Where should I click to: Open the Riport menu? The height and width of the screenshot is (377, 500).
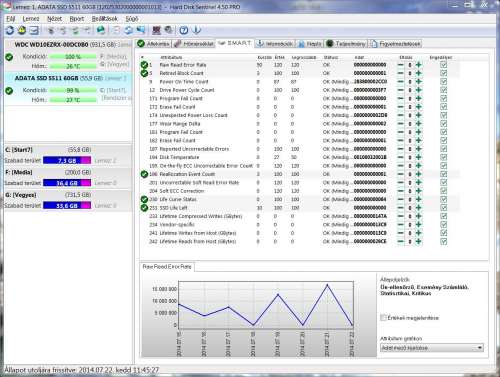point(77,19)
